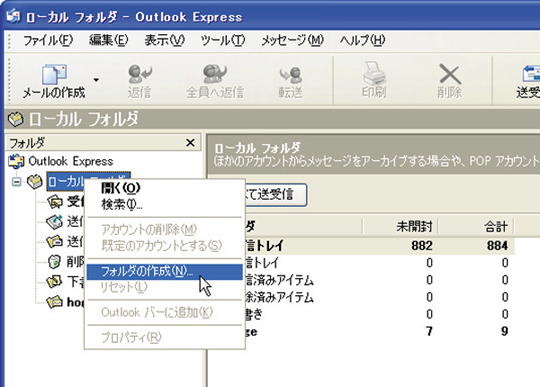Choose 開く(O) in the context menu

pos(165,188)
